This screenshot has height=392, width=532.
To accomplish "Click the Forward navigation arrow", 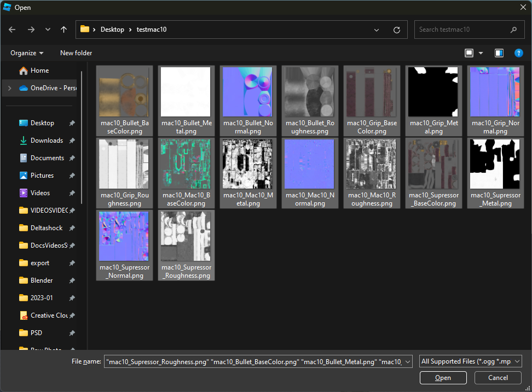I will (31, 30).
